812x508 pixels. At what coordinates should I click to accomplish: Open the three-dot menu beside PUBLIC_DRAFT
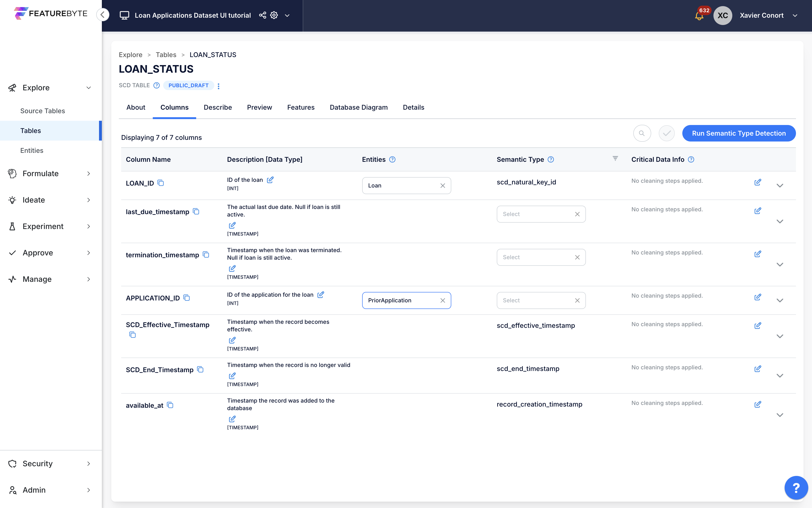click(x=219, y=86)
